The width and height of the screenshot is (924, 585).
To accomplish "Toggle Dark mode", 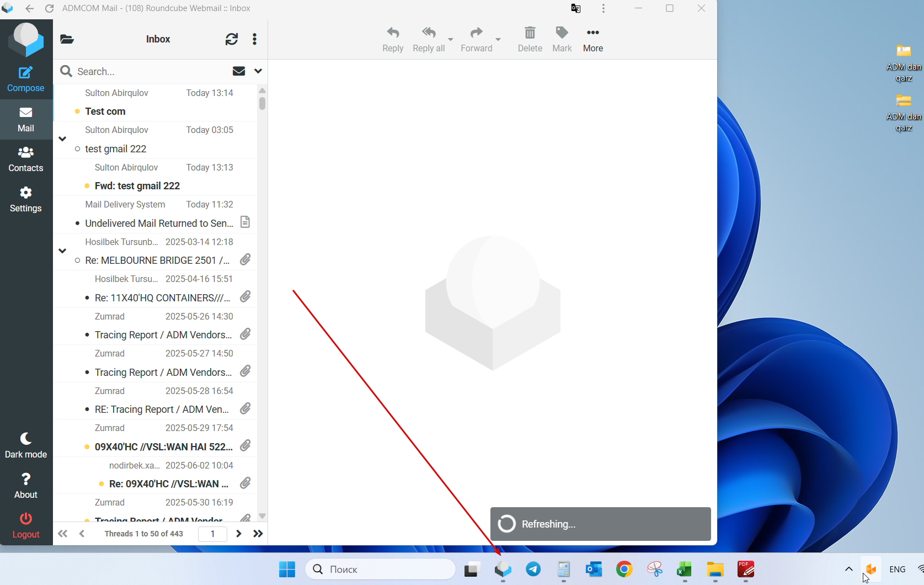I will pyautogui.click(x=26, y=445).
